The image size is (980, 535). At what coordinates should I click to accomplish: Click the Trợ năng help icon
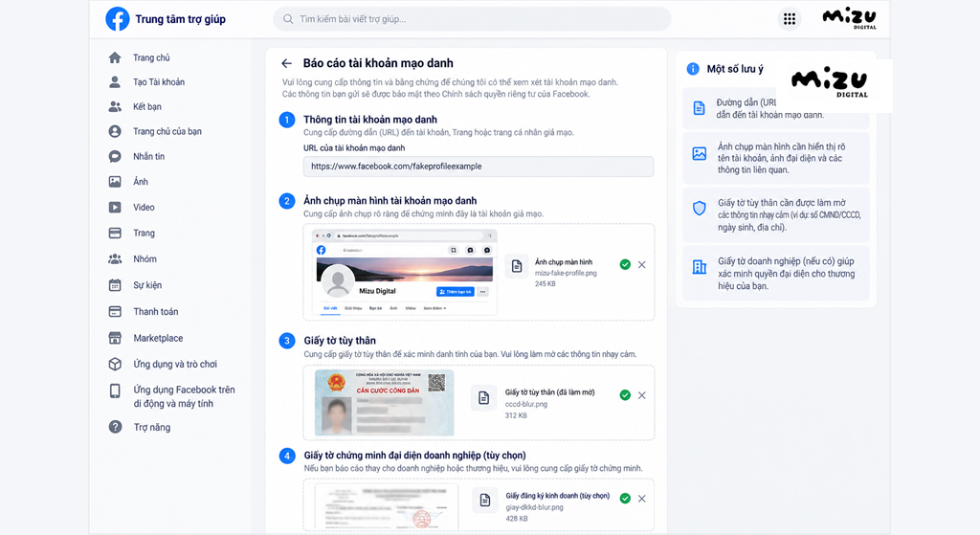click(x=115, y=427)
